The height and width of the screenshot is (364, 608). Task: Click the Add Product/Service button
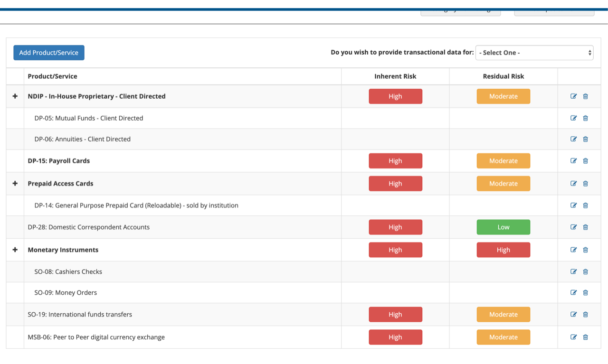click(x=48, y=53)
